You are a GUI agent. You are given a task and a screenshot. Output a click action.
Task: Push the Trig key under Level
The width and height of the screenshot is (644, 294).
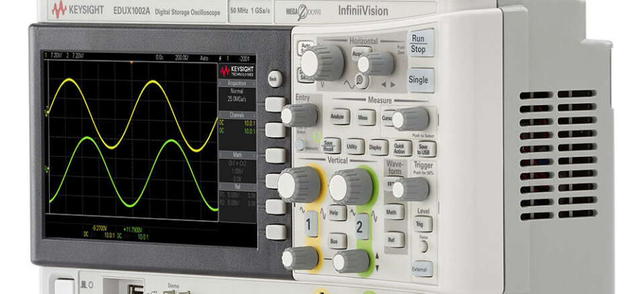[423, 224]
